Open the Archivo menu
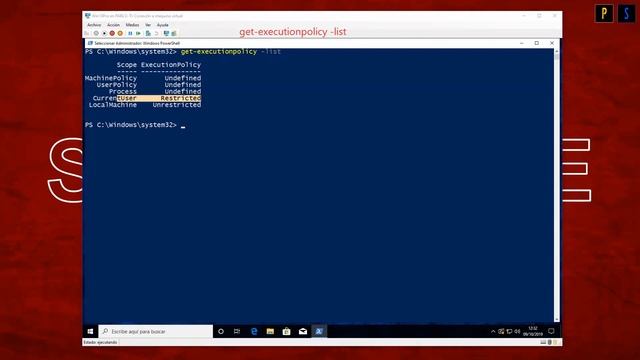The height and width of the screenshot is (360, 640). tap(94, 25)
